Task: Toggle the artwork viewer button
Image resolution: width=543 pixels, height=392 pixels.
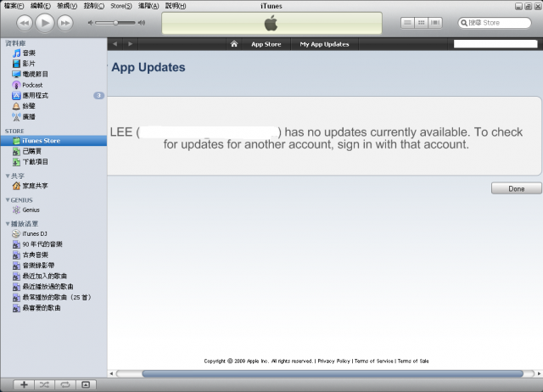Action: pos(86,384)
